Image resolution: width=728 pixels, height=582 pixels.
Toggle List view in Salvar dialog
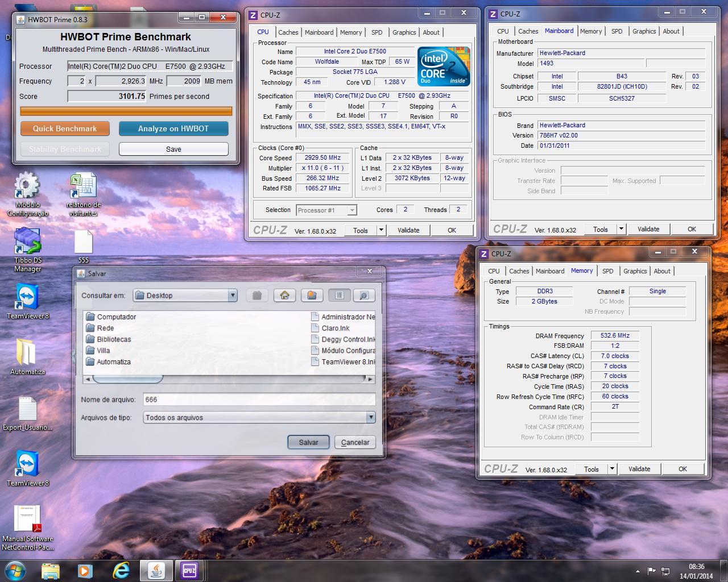(x=340, y=295)
